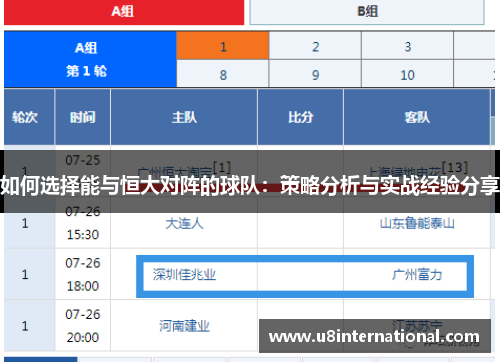
Task: Click the 07-26 15:30 match time
Action: [x=83, y=223]
